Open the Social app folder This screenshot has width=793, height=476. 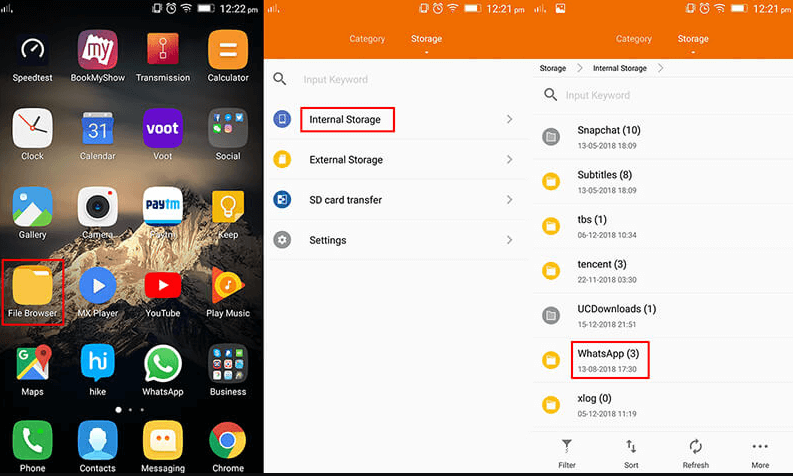point(228,128)
